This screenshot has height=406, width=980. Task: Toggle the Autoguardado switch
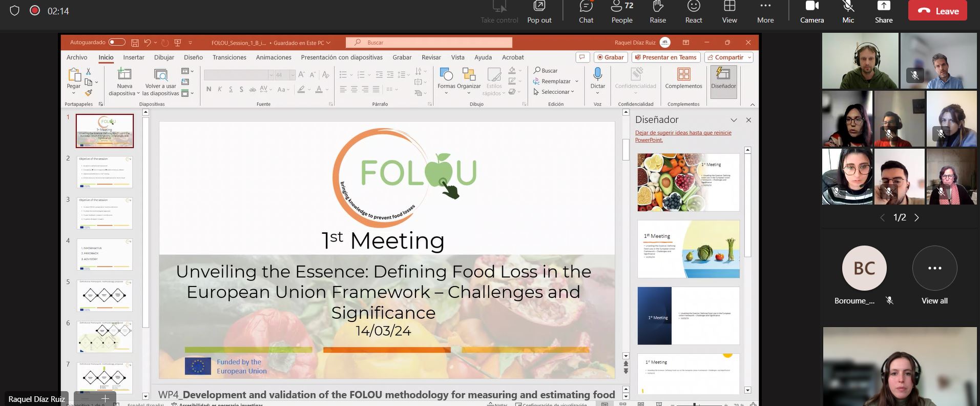tap(117, 43)
